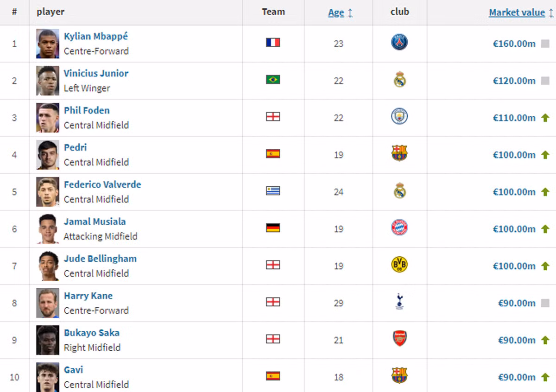The height and width of the screenshot is (392, 556).
Task: Click the France flag for Mbappé
Action: [x=273, y=43]
